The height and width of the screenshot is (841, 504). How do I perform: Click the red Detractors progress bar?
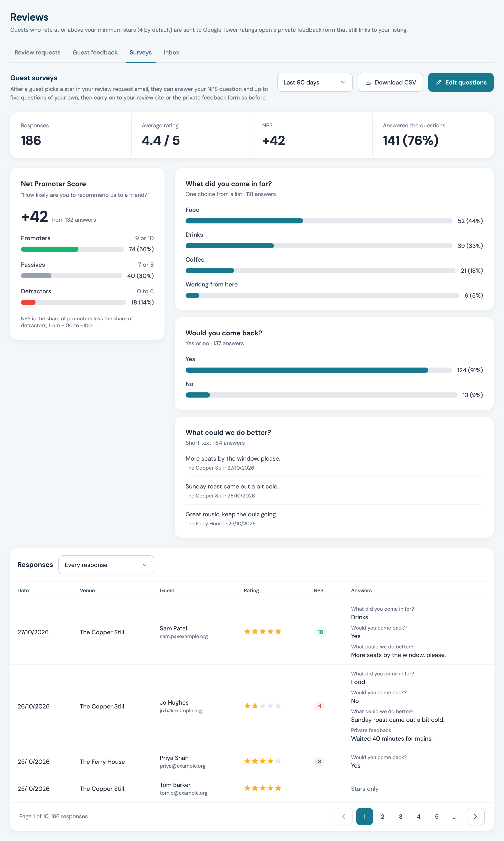pos(28,302)
